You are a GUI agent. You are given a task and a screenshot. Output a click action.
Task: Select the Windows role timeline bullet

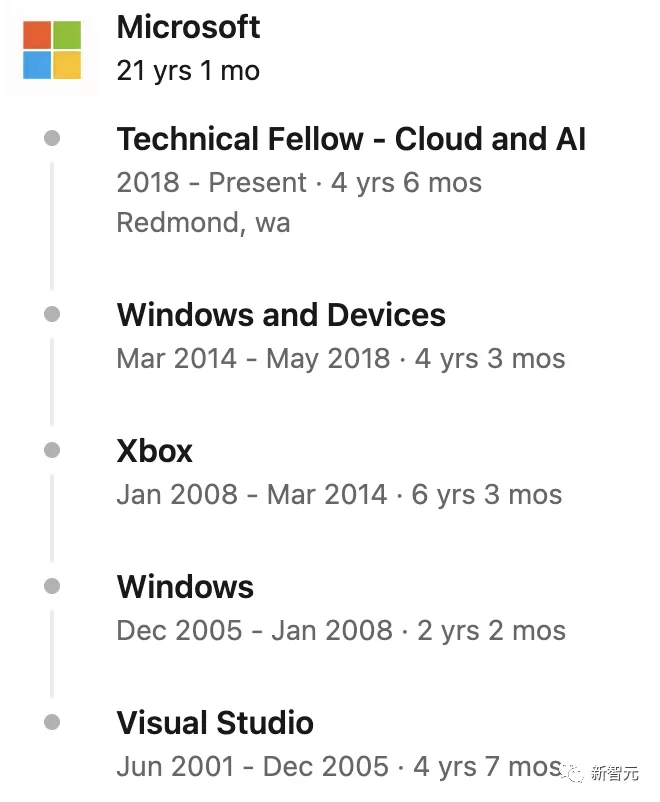pyautogui.click(x=52, y=586)
